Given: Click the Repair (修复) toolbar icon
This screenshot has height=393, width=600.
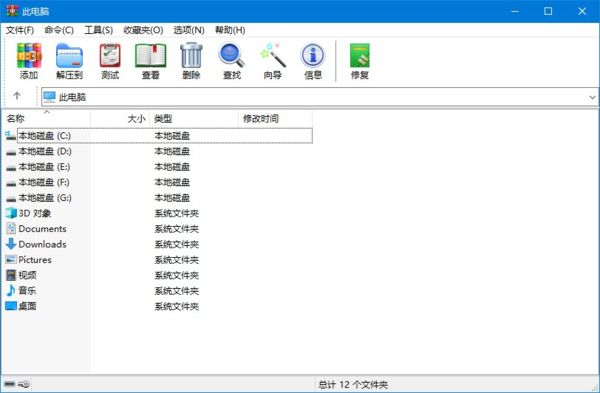Looking at the screenshot, I should tap(360, 56).
